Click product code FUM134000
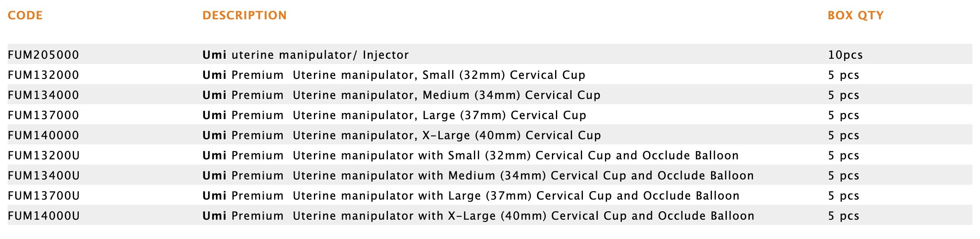980x239 pixels. (43, 95)
